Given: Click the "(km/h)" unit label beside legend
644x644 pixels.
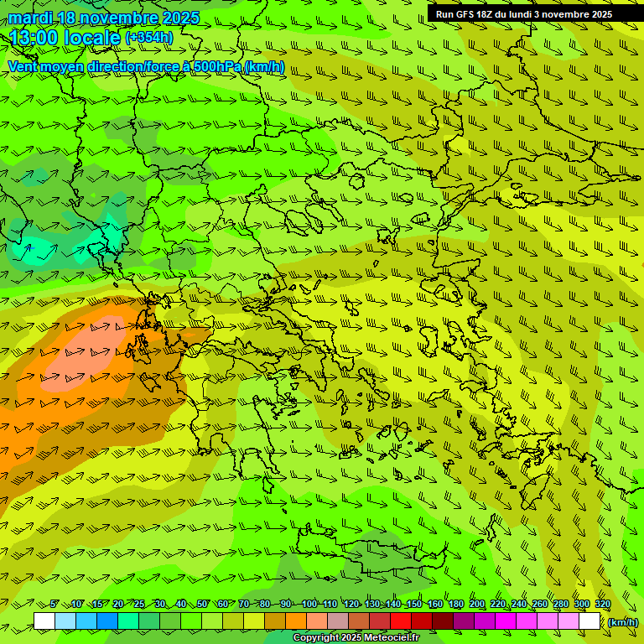Looking at the screenshot, I should [622, 621].
